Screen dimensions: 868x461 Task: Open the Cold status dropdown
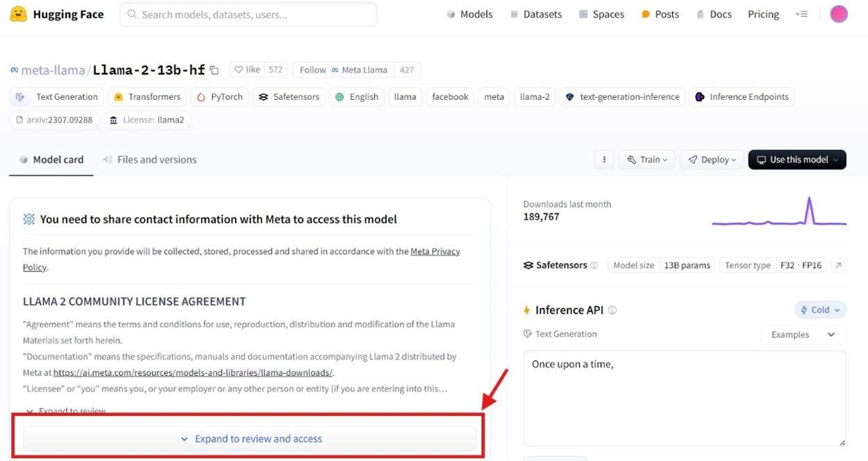tap(821, 310)
